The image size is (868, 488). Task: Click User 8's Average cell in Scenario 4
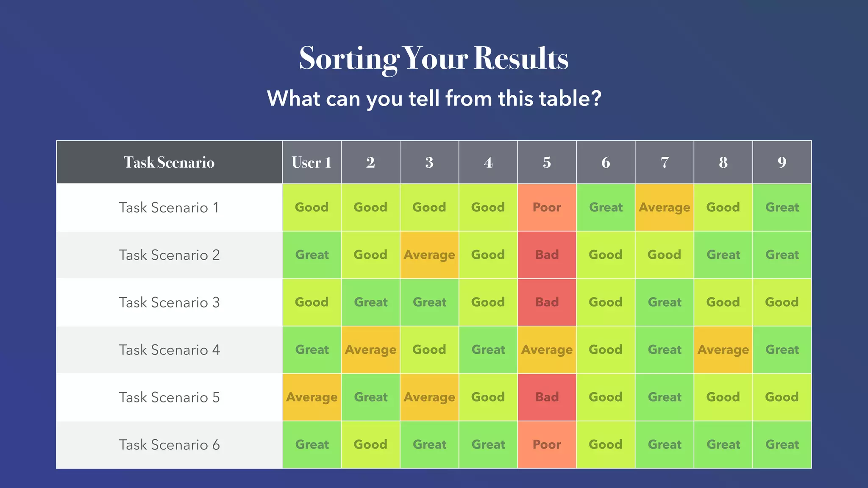723,349
